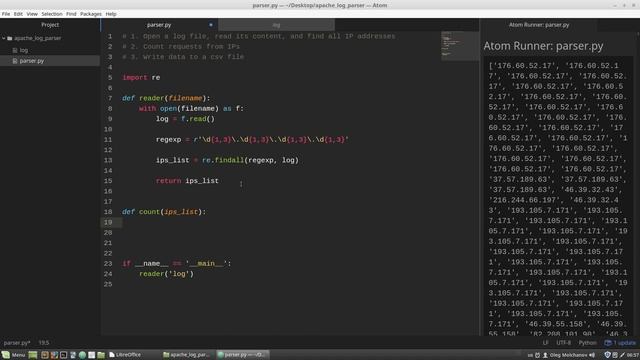The height and width of the screenshot is (360, 640).
Task: Open the View menu
Action: pyautogui.click(x=32, y=14)
